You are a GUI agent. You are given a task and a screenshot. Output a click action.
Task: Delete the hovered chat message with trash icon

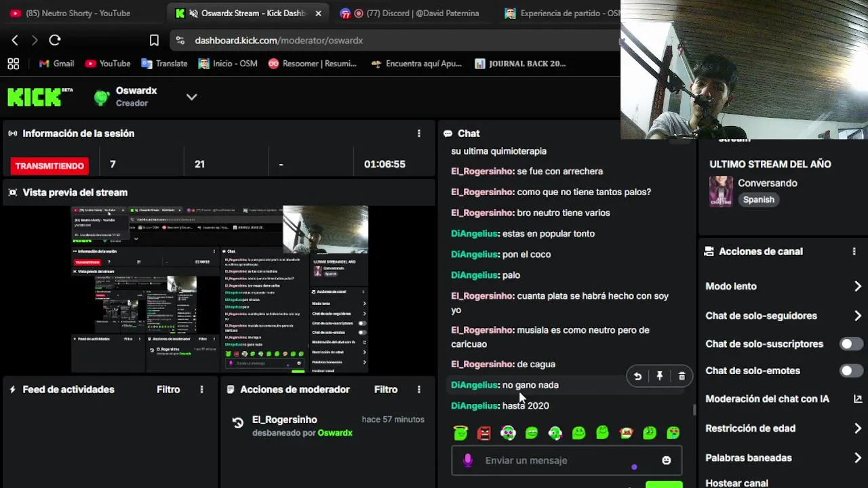(x=682, y=376)
